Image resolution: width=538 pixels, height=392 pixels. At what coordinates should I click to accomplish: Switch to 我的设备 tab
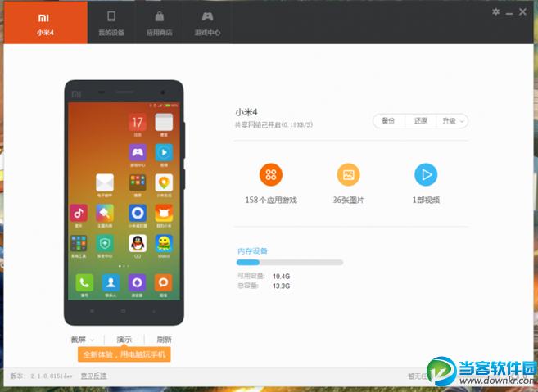click(x=111, y=23)
